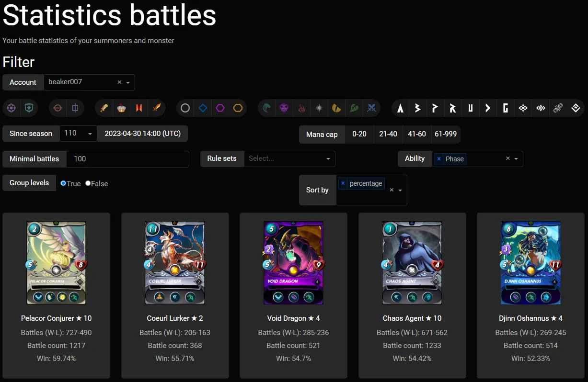Click Void Dragon ★ 4 title
The image size is (588, 382).
coord(293,318)
